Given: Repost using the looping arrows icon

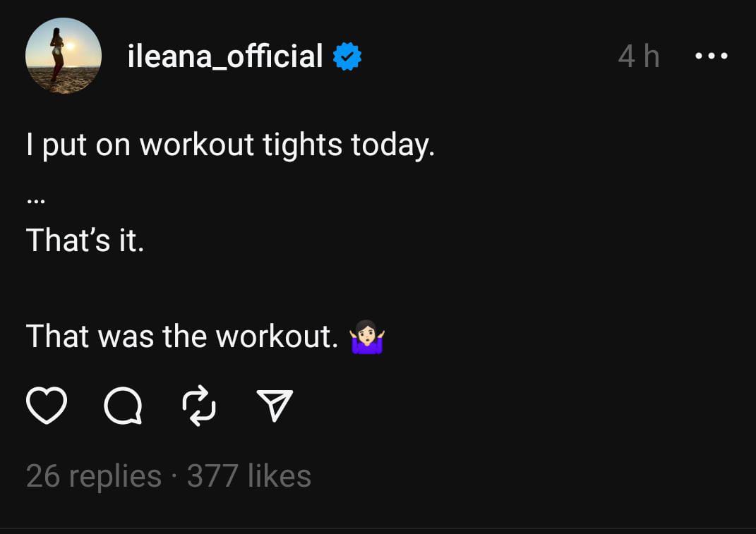Looking at the screenshot, I should point(198,406).
